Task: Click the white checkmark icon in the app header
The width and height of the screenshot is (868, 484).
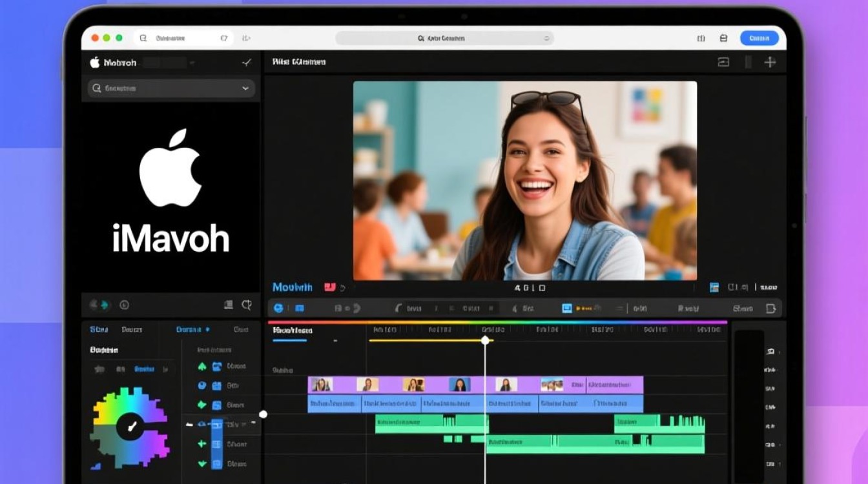Action: click(x=246, y=63)
